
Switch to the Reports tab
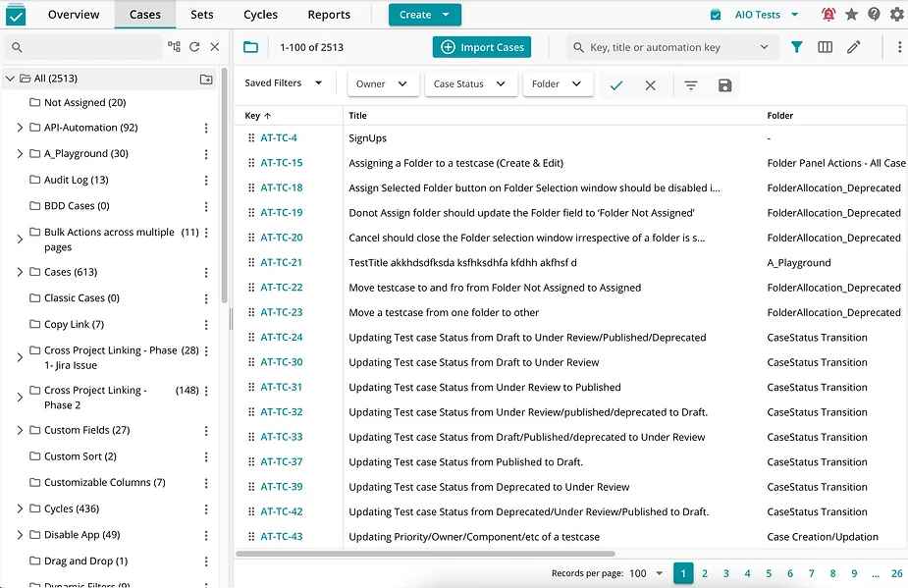point(329,14)
